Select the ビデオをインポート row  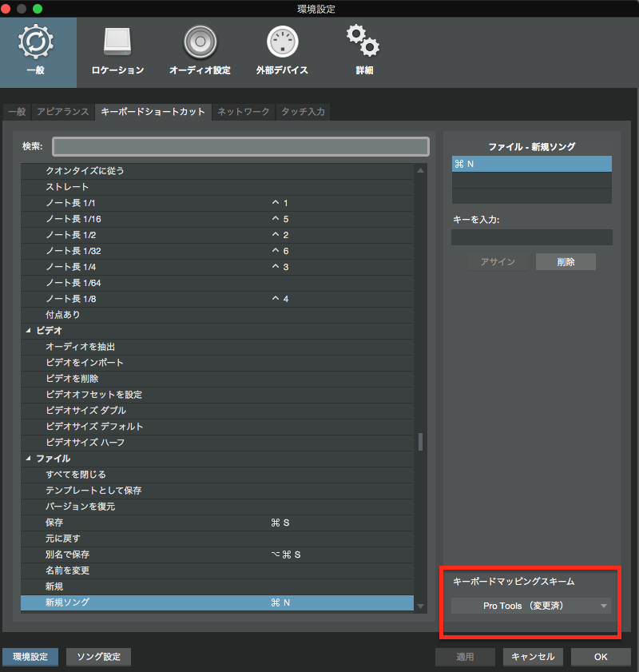pos(217,363)
